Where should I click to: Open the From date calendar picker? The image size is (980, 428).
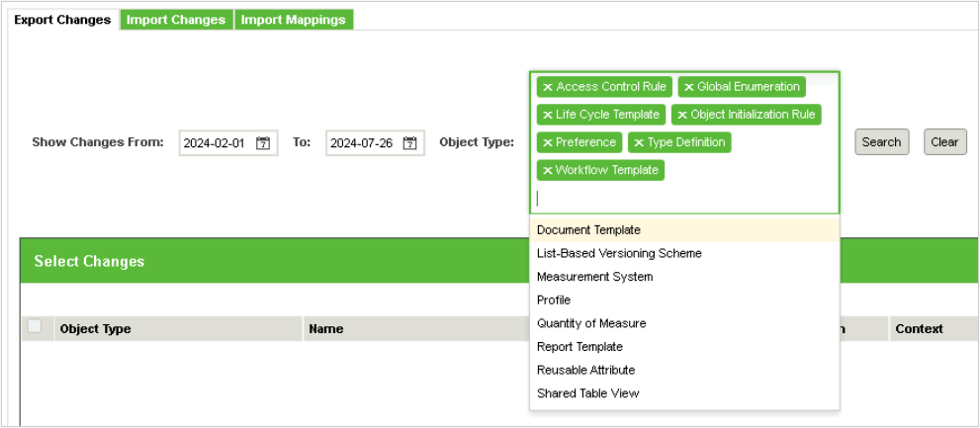262,143
